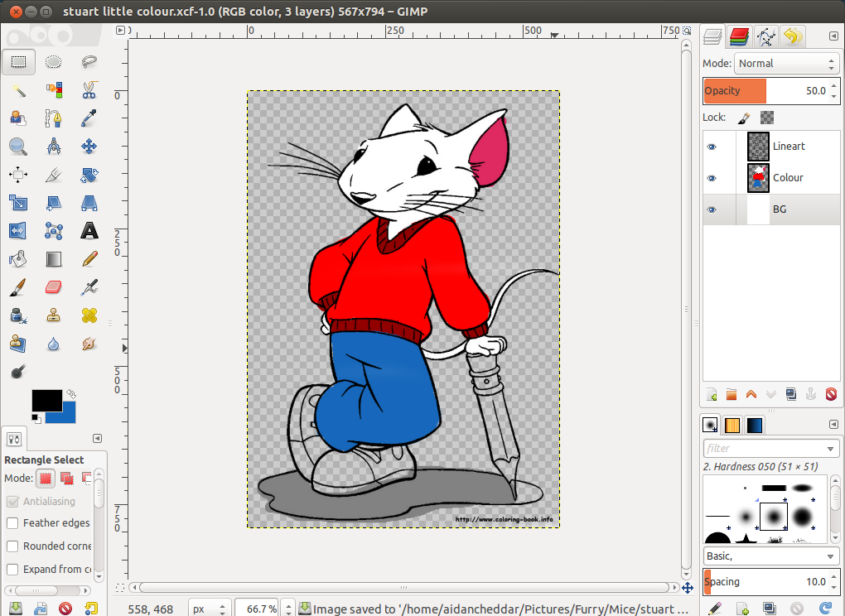This screenshot has height=616, width=845.
Task: Select the Foreground Select tool
Action: pyautogui.click(x=19, y=118)
